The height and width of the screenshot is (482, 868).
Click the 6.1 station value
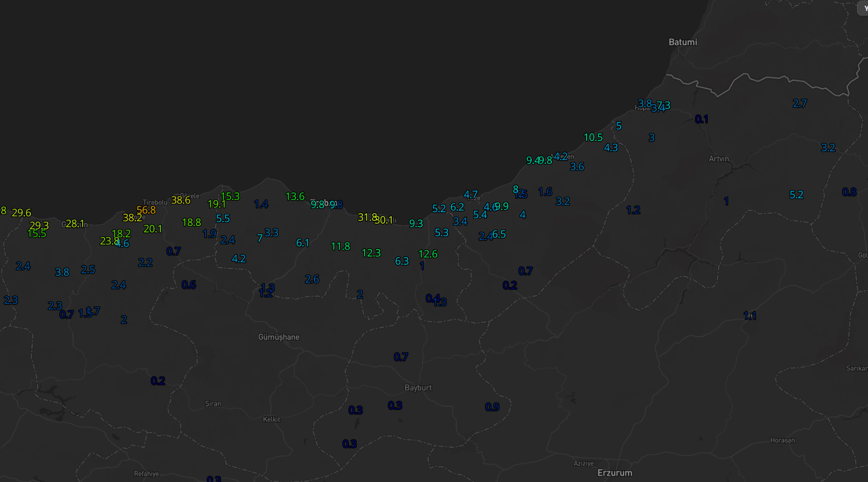click(303, 243)
